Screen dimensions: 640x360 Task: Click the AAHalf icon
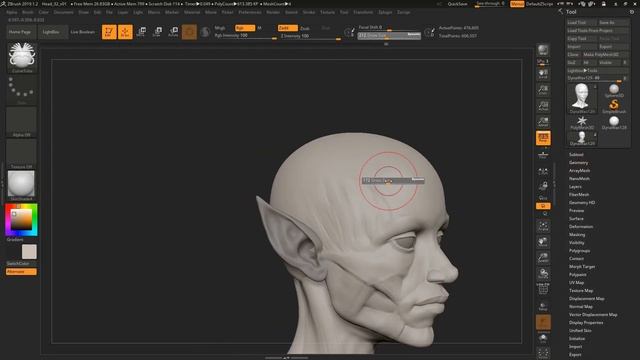click(543, 122)
